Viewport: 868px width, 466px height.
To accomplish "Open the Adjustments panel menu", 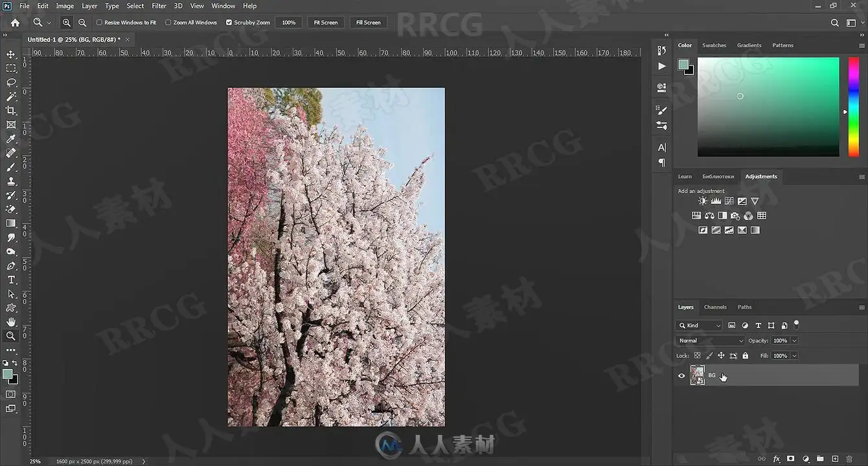I will click(862, 177).
